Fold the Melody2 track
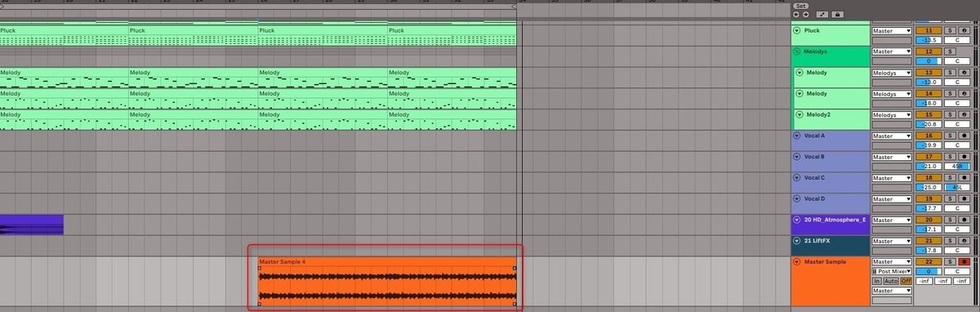Image resolution: width=980 pixels, height=312 pixels. [800, 114]
